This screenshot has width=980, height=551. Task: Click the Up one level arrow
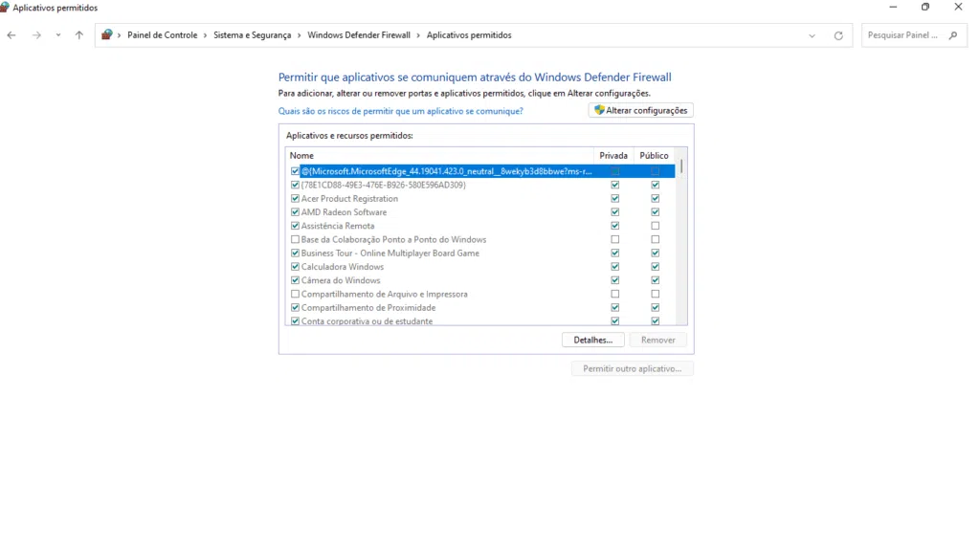[79, 35]
